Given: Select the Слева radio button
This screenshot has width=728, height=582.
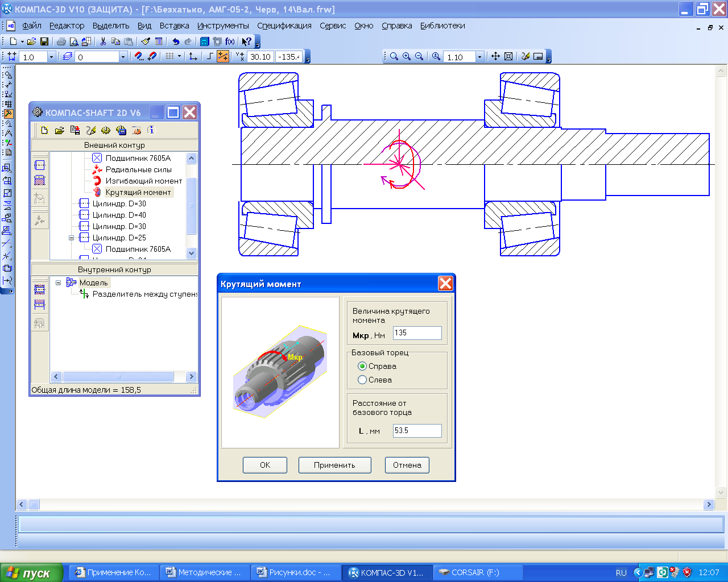Looking at the screenshot, I should [x=362, y=380].
